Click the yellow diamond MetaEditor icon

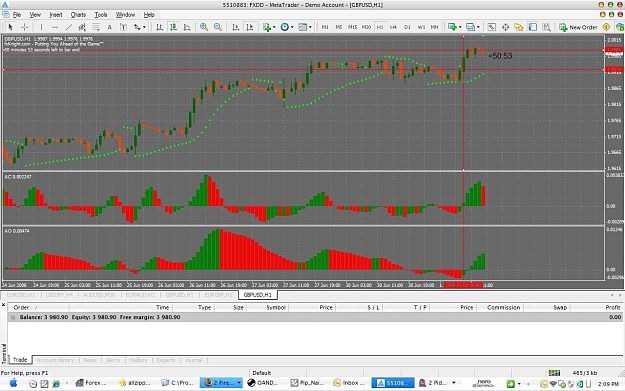(606, 27)
